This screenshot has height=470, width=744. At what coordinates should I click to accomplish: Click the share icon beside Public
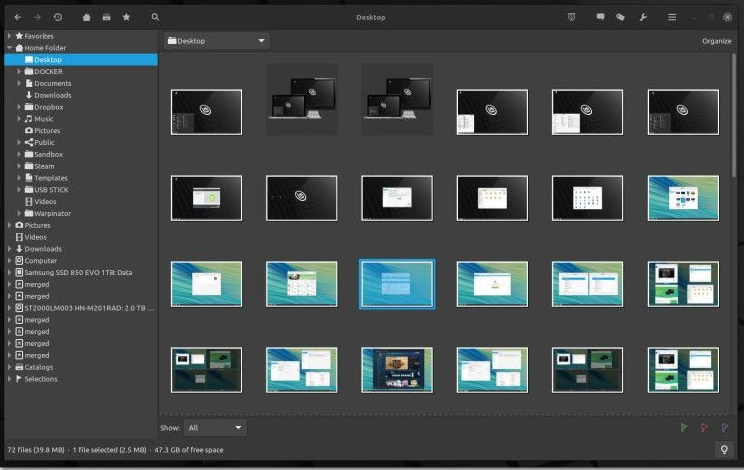[x=29, y=142]
